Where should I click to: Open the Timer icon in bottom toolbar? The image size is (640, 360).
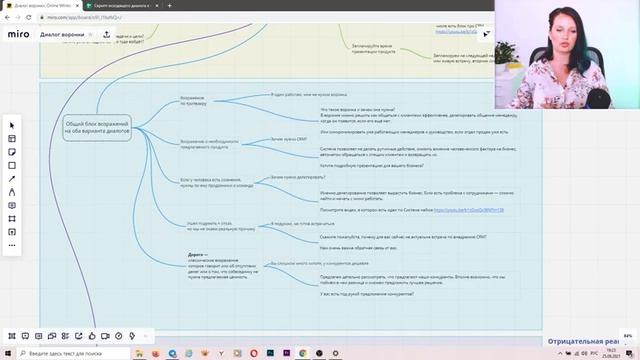point(118,336)
